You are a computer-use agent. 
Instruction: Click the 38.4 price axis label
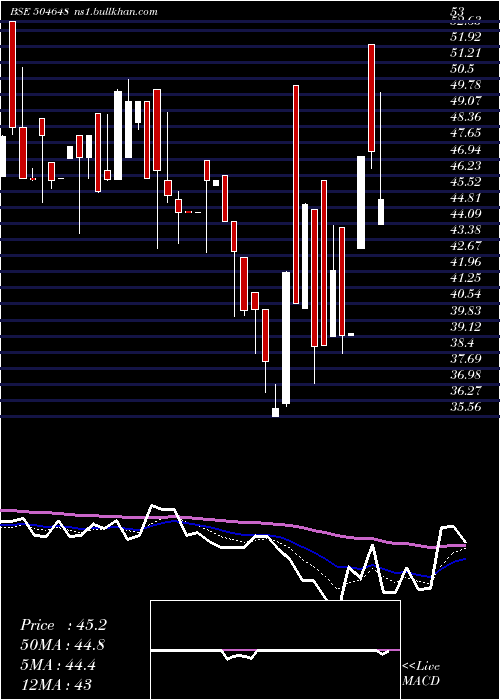pyautogui.click(x=462, y=343)
